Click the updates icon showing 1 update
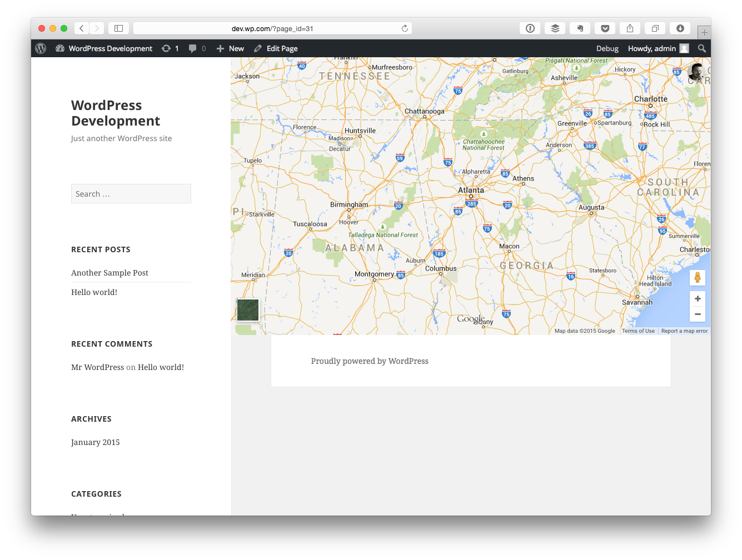 point(170,48)
